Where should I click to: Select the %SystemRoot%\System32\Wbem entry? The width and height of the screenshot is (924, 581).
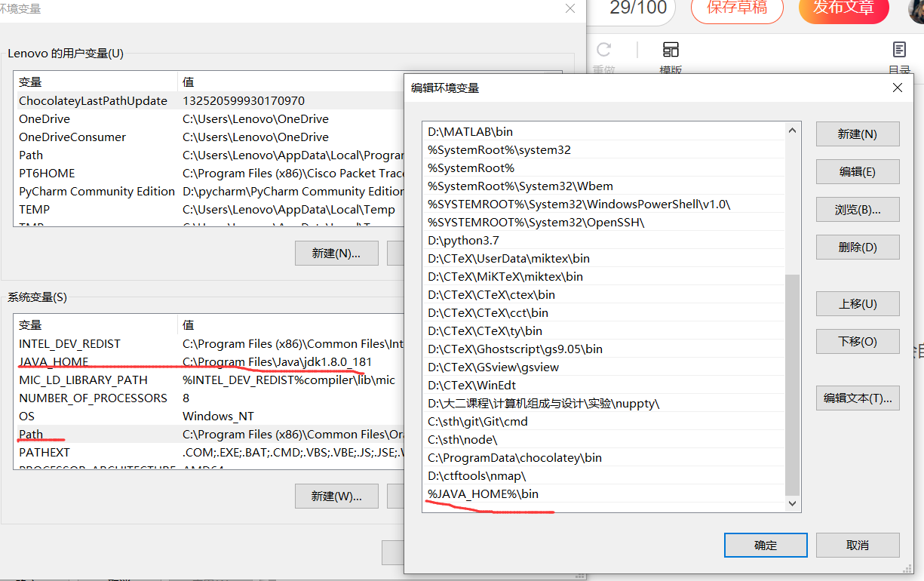coord(604,186)
